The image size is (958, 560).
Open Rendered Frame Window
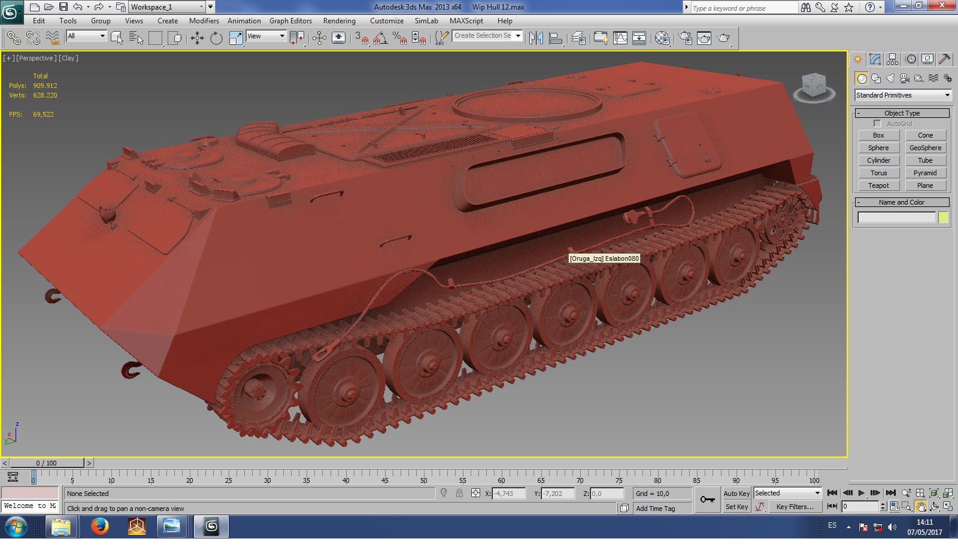(x=704, y=38)
